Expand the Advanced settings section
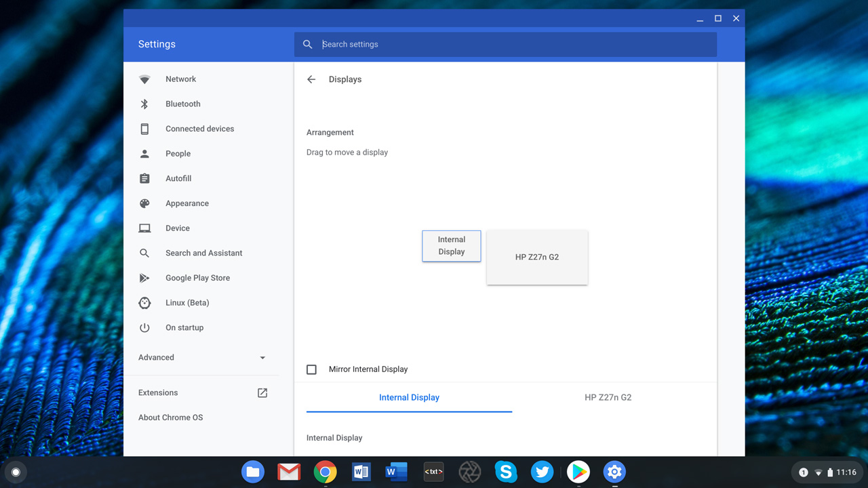 201,357
